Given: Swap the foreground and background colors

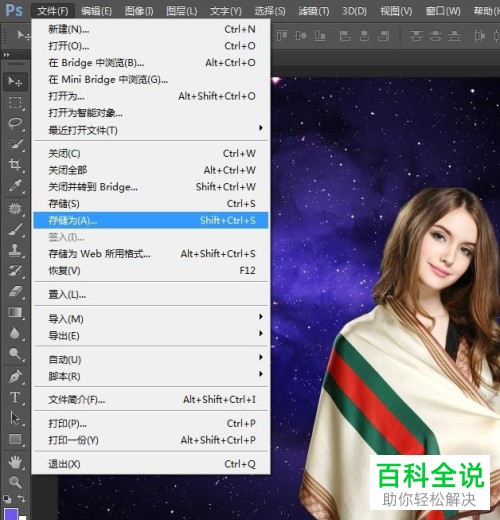Looking at the screenshot, I should click(22, 499).
